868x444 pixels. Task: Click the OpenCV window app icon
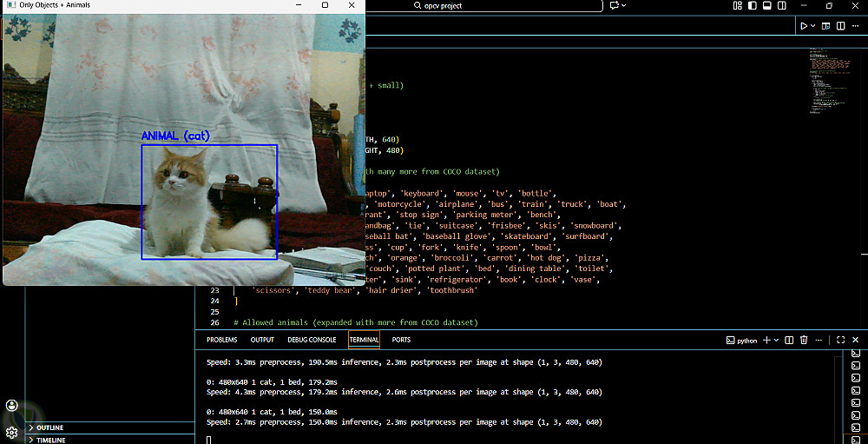[10, 5]
